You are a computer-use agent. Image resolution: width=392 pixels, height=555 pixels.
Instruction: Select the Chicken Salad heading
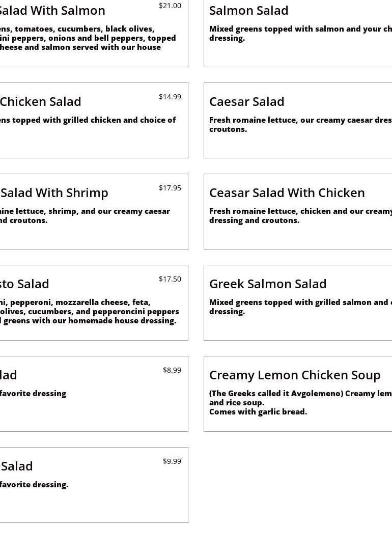point(41,102)
